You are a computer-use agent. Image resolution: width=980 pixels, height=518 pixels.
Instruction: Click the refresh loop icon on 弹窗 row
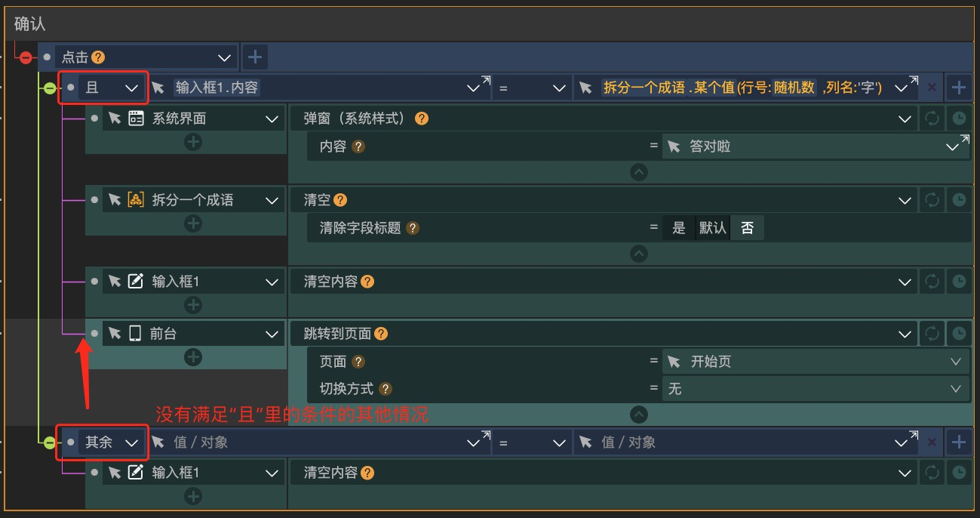coord(931,118)
